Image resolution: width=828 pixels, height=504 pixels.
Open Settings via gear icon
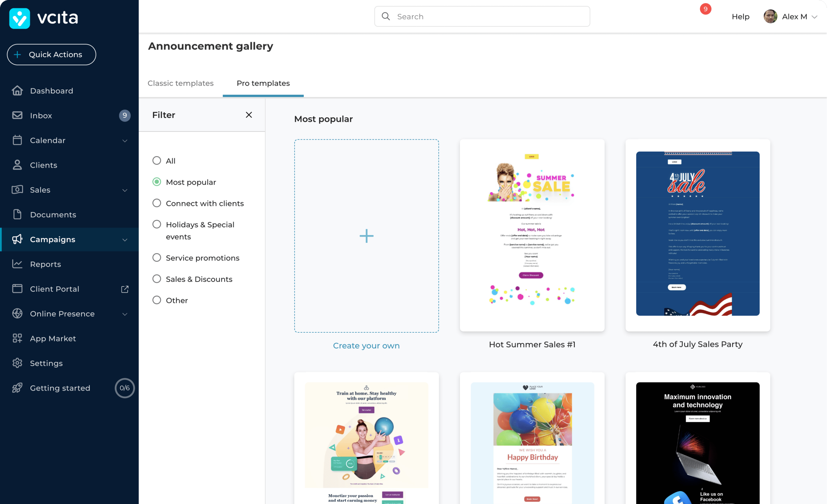click(x=17, y=363)
